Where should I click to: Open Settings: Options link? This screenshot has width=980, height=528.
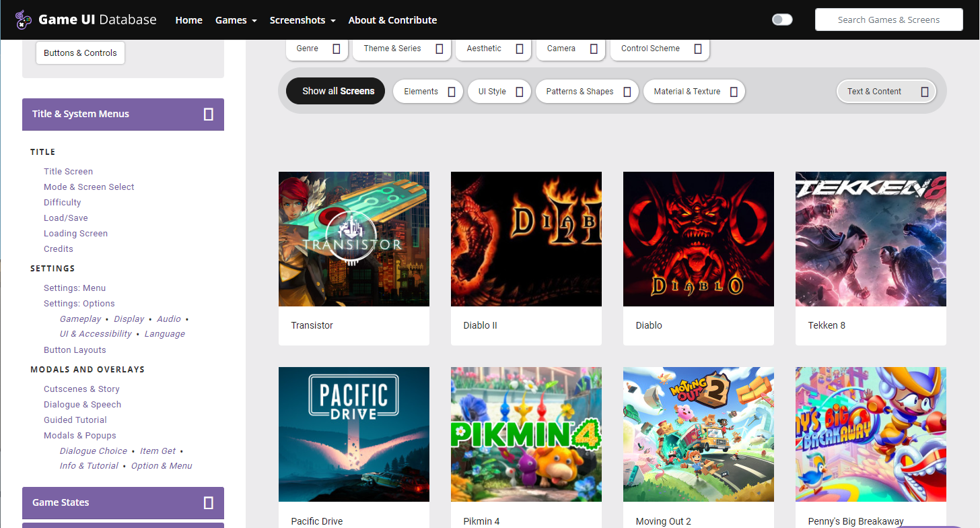(79, 304)
